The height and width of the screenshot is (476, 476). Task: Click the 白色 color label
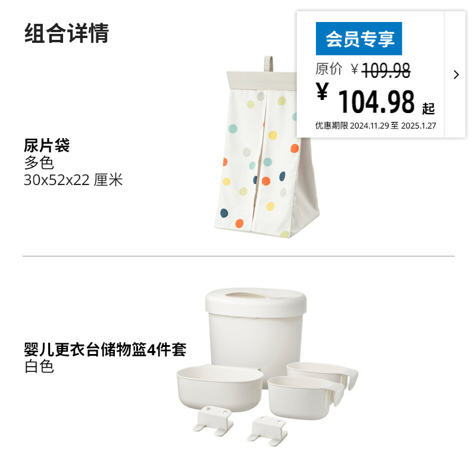tap(39, 367)
